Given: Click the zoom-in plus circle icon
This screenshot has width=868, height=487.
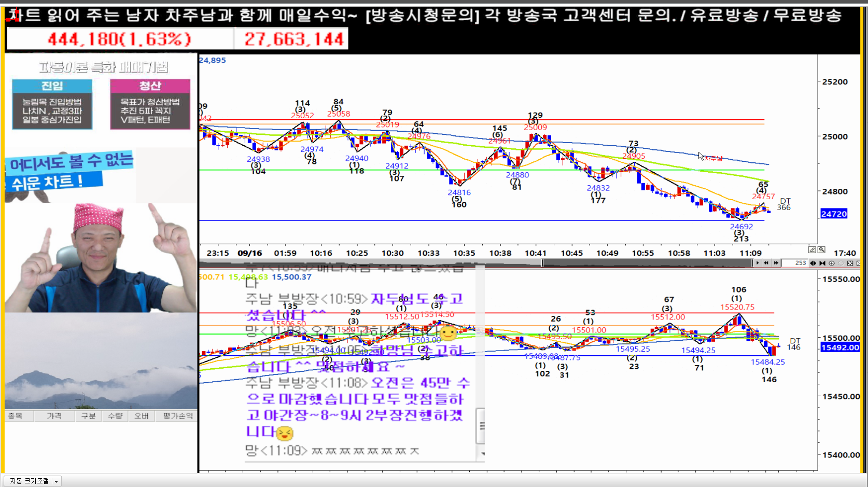Looking at the screenshot, I should click(832, 263).
